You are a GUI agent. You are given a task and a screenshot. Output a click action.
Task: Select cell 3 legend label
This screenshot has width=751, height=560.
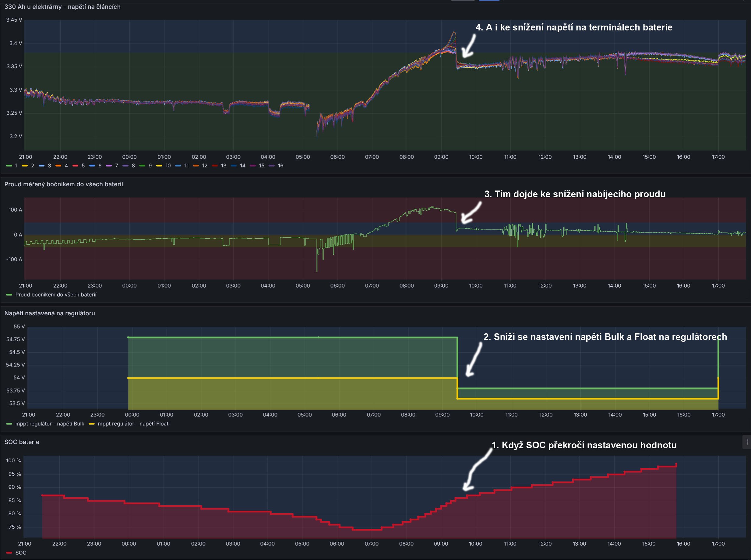click(49, 166)
